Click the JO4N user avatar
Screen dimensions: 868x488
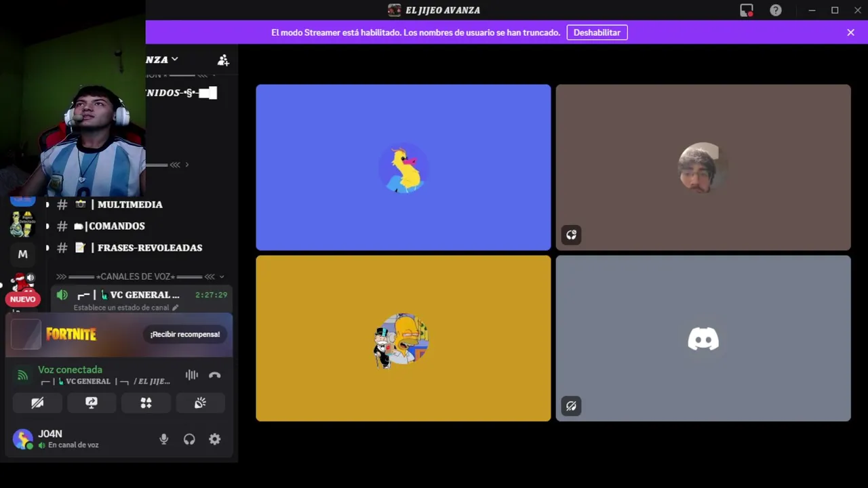[23, 439]
